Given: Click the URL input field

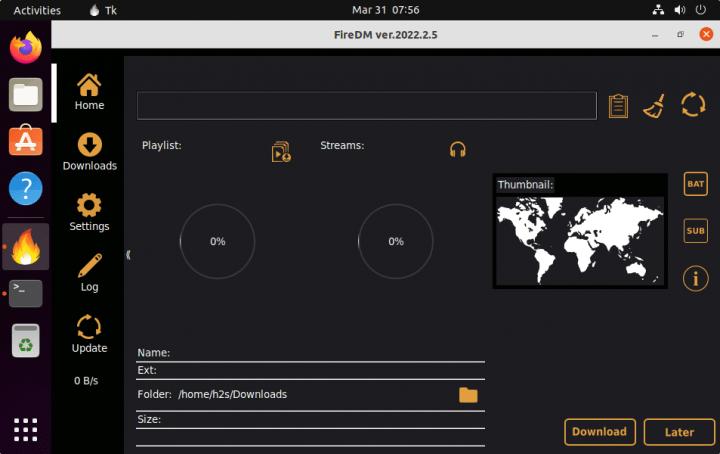Looking at the screenshot, I should 366,106.
